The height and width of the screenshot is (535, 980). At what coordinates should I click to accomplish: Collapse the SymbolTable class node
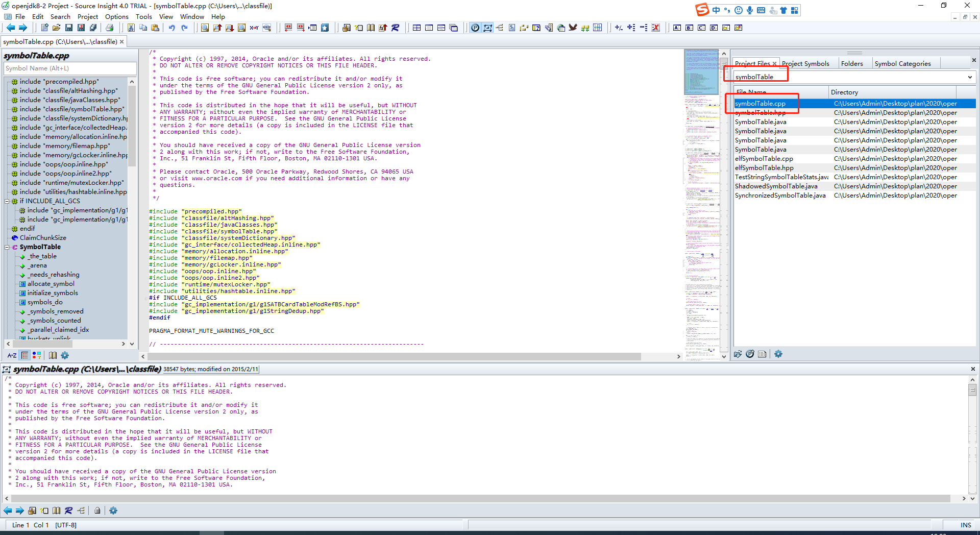tap(6, 247)
